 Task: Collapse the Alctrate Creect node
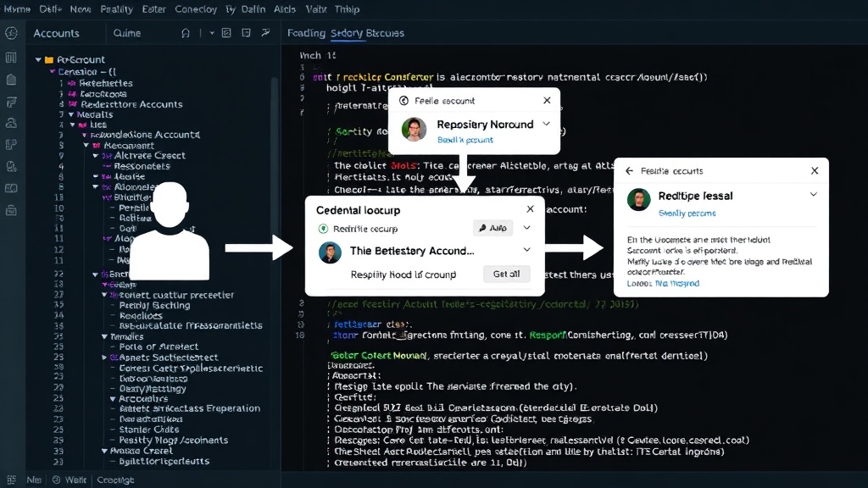pos(95,156)
